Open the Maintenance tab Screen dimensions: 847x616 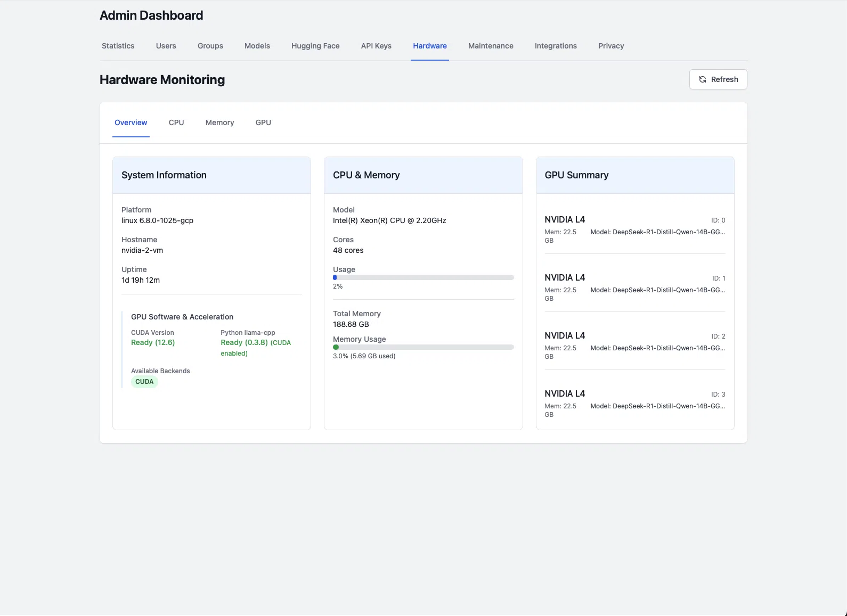click(490, 46)
